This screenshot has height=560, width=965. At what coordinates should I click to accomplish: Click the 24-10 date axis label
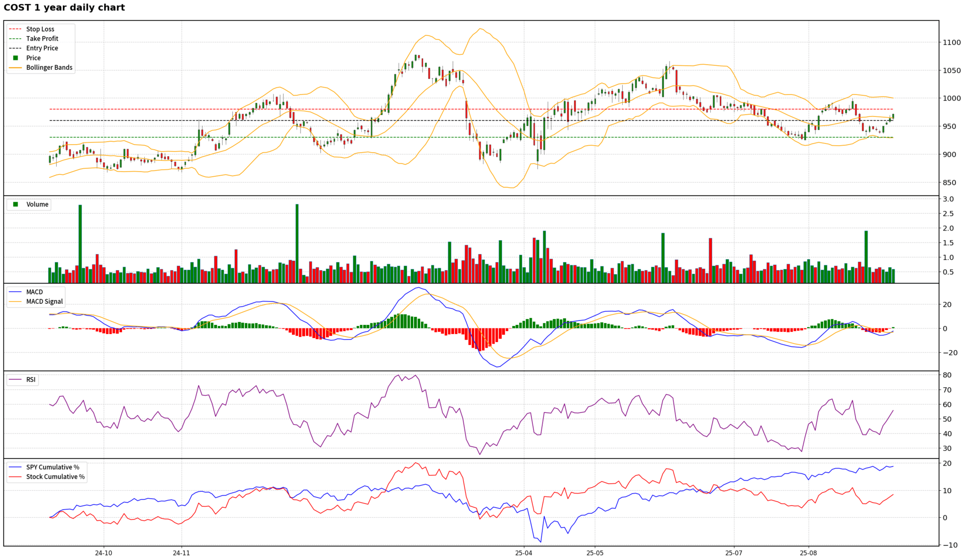(x=104, y=553)
